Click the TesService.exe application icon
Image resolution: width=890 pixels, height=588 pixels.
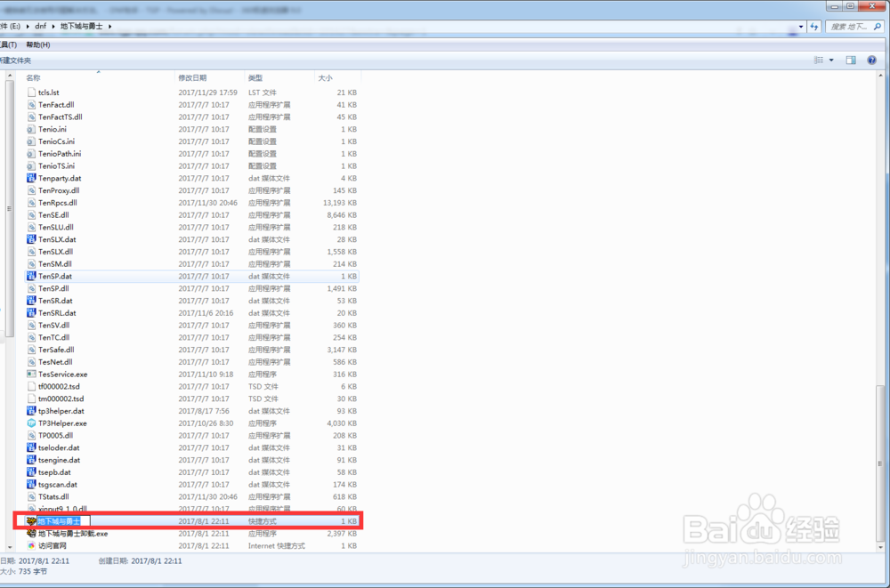(32, 374)
